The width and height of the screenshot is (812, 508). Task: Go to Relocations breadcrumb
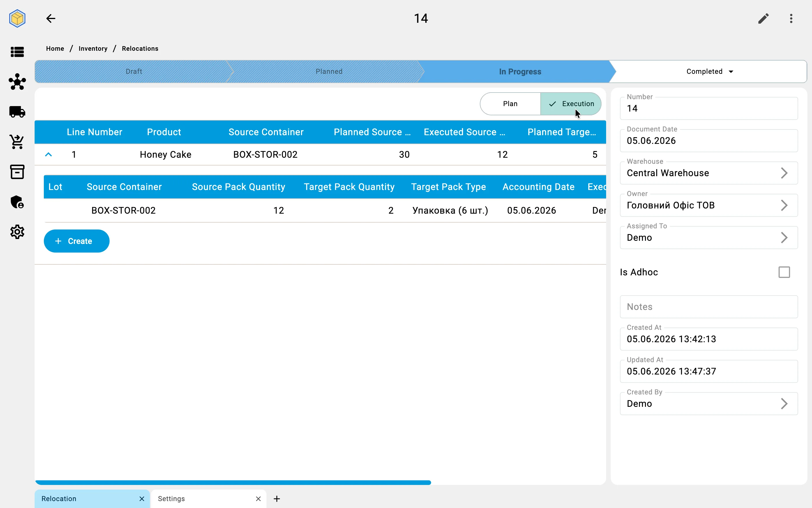click(x=140, y=48)
